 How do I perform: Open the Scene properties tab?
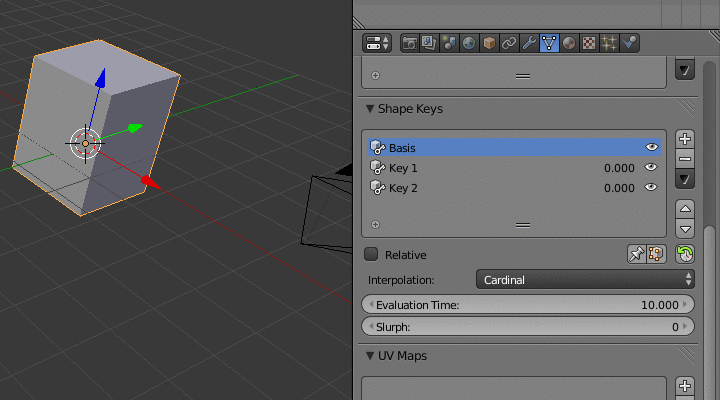click(449, 43)
